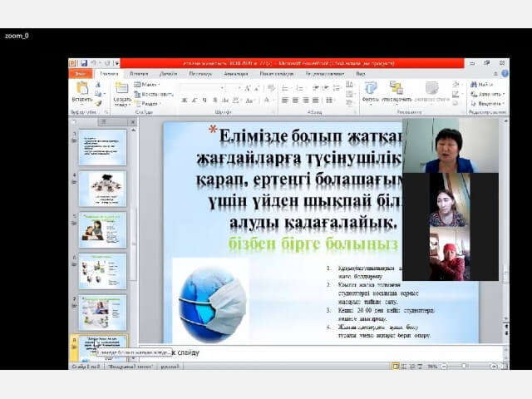This screenshot has width=532, height=399.
Task: Click the Вставить paste button
Action: [82, 92]
